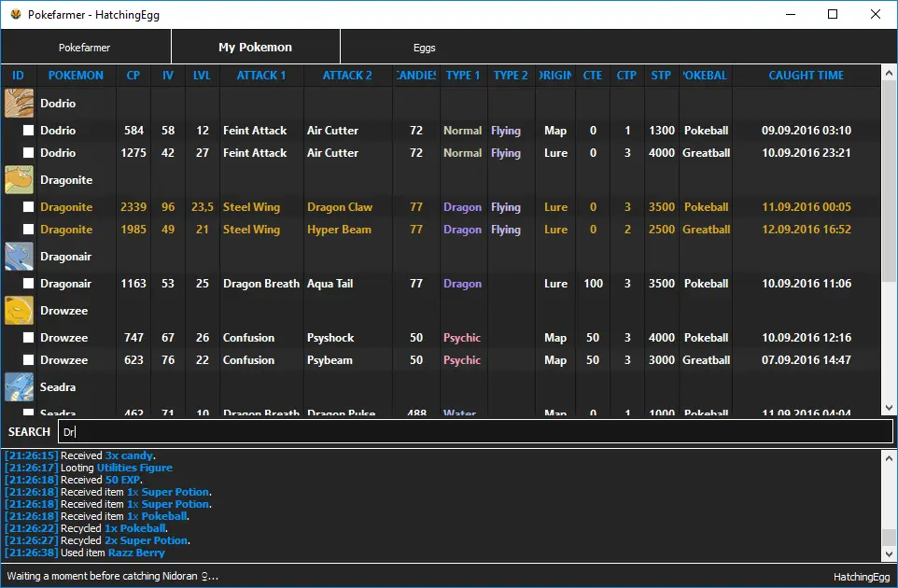Image resolution: width=898 pixels, height=588 pixels.
Task: Sort by the CP column header
Action: (133, 76)
